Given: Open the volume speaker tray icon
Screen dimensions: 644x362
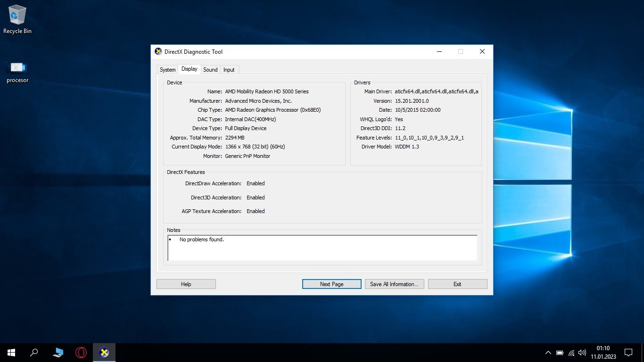Looking at the screenshot, I should click(582, 353).
